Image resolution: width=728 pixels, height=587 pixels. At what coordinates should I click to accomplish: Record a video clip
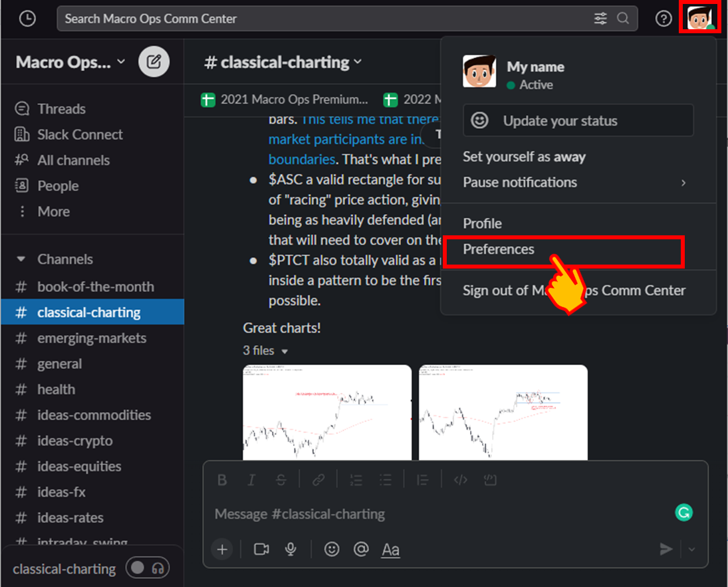pyautogui.click(x=261, y=549)
